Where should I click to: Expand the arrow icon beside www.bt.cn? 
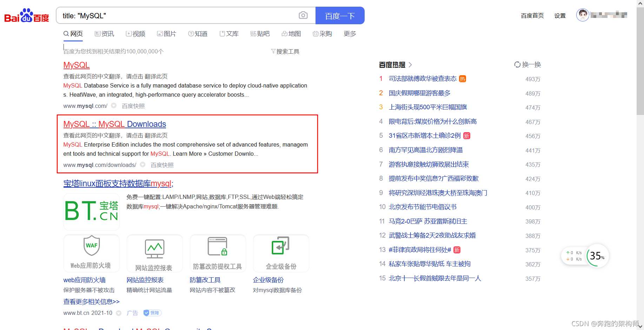(119, 313)
